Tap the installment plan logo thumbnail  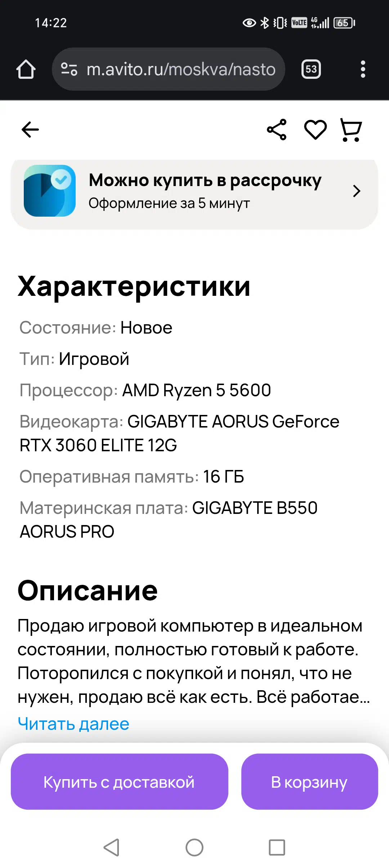click(50, 191)
